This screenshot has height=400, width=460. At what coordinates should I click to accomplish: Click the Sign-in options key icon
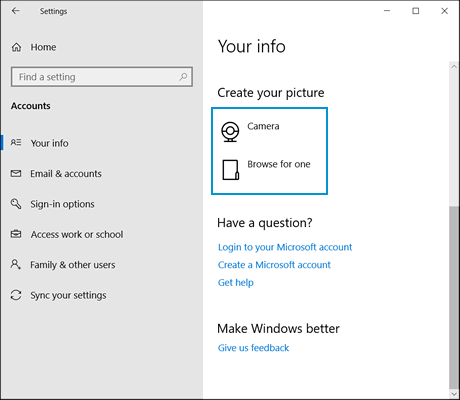coord(16,204)
